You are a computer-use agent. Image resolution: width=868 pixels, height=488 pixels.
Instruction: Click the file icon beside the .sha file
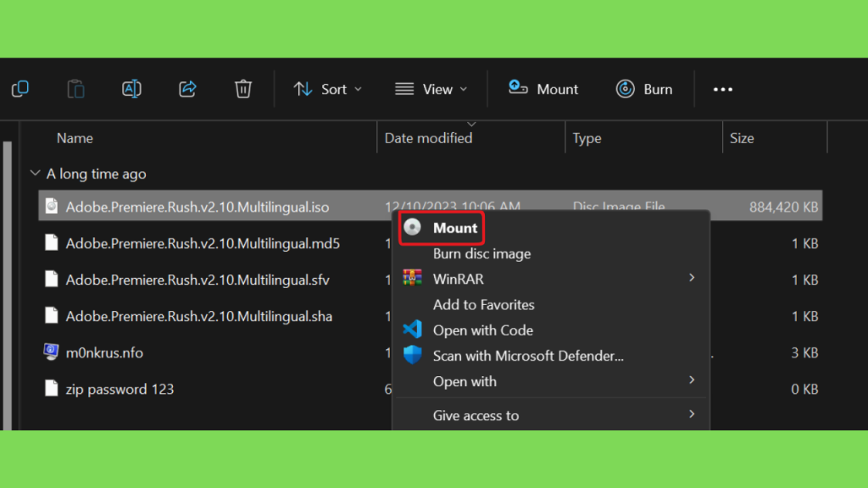click(51, 315)
